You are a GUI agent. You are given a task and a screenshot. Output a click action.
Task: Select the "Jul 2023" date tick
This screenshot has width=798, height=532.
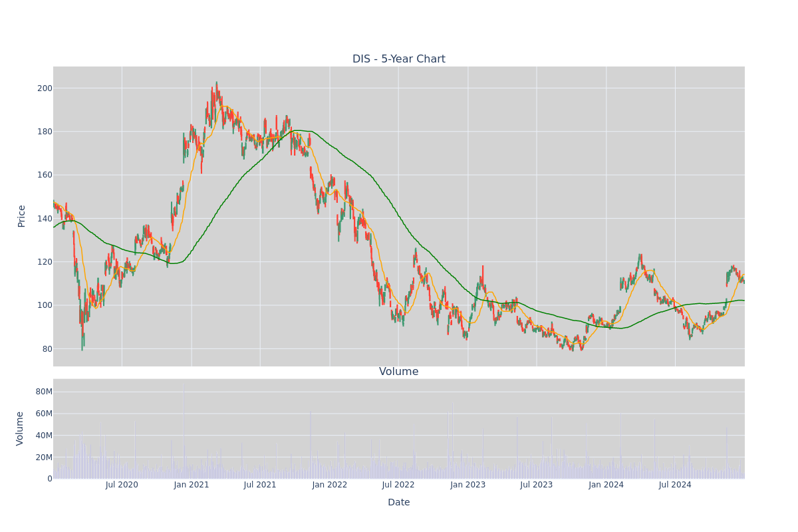pyautogui.click(x=537, y=485)
